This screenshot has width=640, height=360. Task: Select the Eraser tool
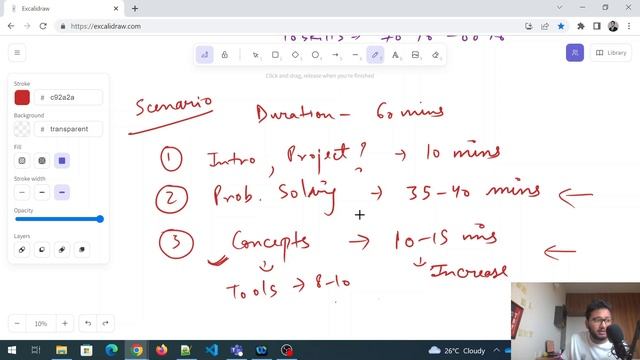(x=435, y=55)
